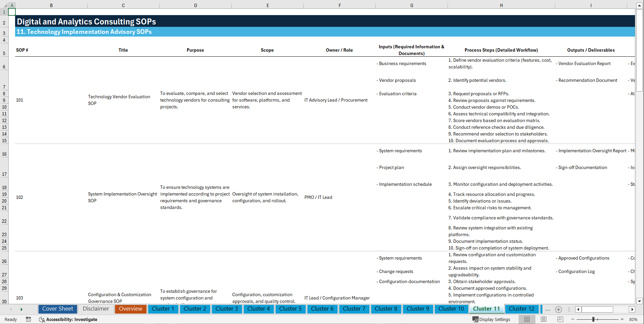Switch to Normal view in status bar
This screenshot has width=644, height=324.
(527, 319)
